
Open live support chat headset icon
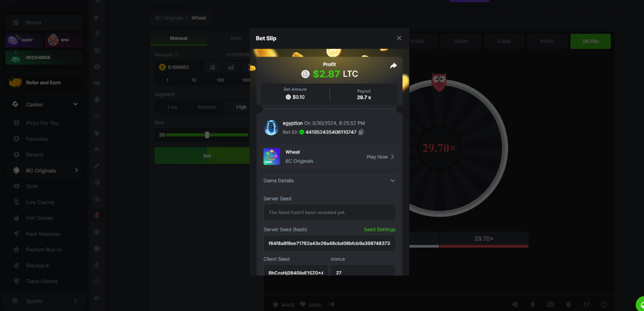pos(640,303)
